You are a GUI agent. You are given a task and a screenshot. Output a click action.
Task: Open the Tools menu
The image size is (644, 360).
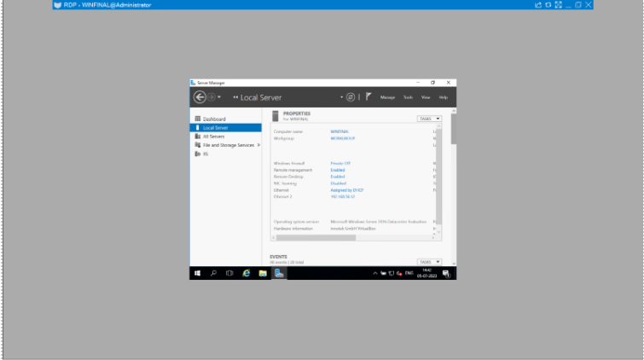point(408,98)
